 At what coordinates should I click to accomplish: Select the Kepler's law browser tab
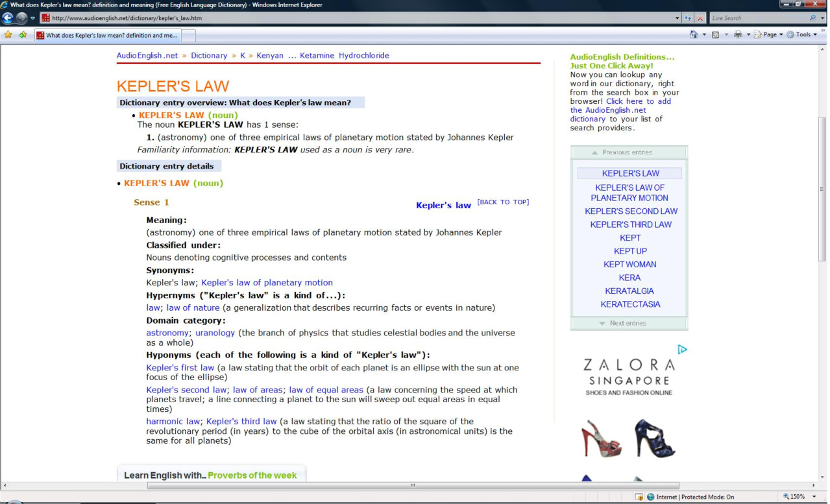click(106, 35)
